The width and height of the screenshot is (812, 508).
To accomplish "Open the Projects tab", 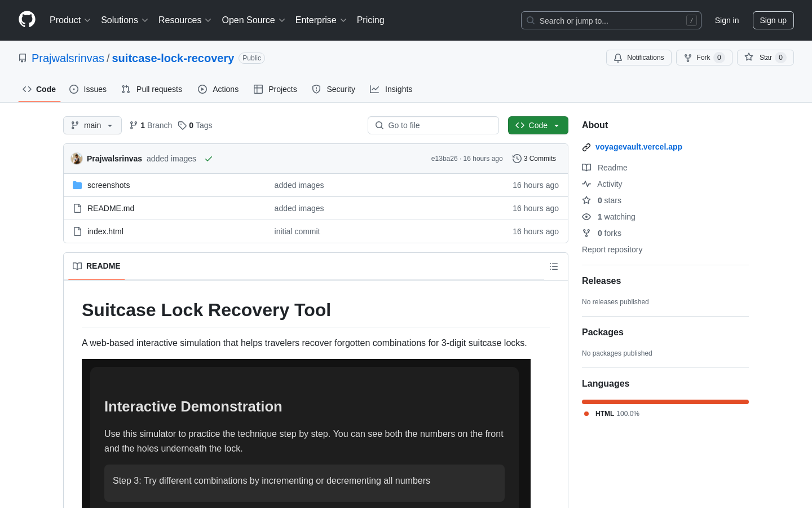I will pos(275,89).
